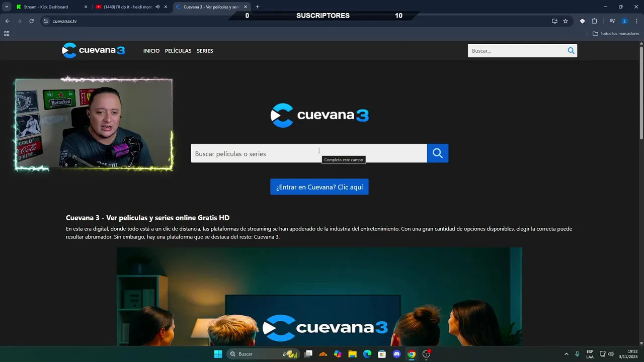Mute the YouTube tab via speaker icon

tap(157, 7)
